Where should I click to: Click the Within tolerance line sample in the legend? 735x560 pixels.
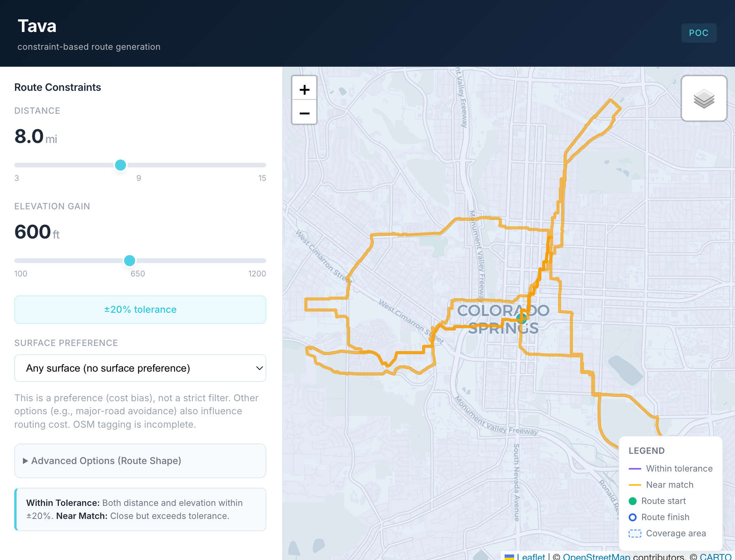[x=635, y=468]
